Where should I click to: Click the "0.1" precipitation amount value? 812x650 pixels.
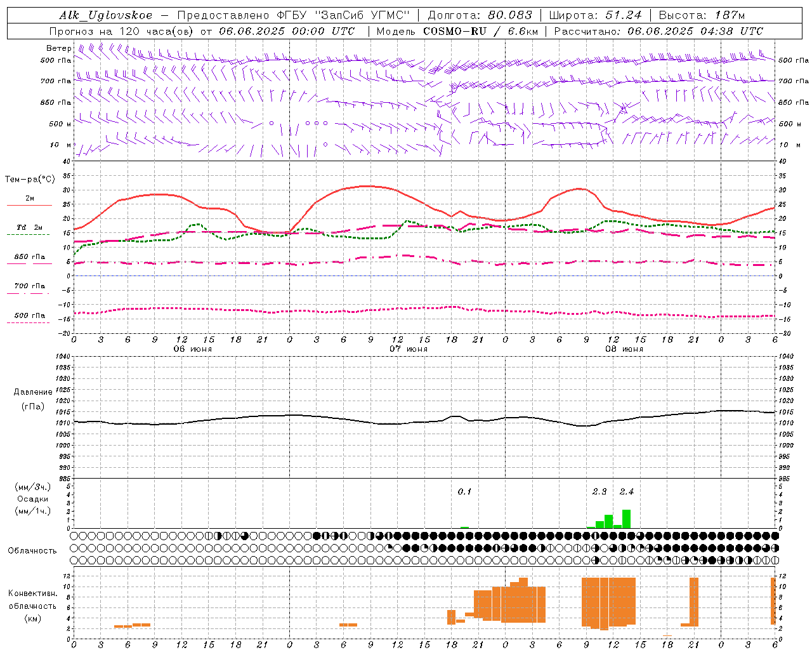[x=464, y=491]
